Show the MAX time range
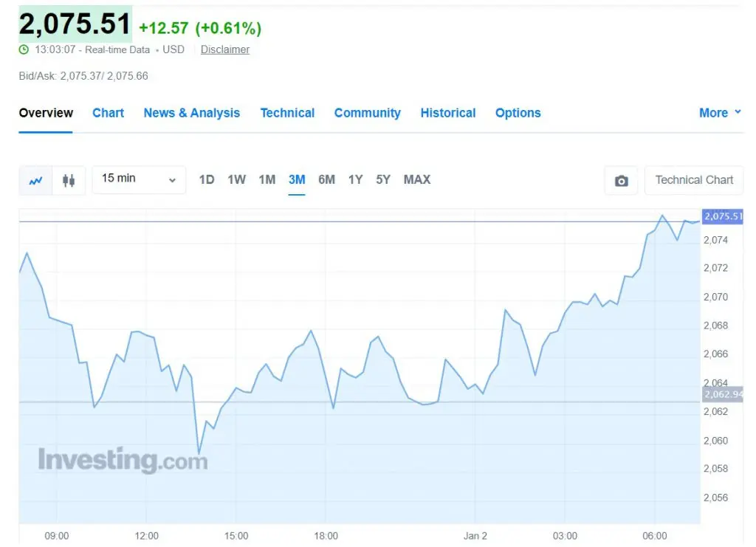The image size is (756, 547). [x=416, y=180]
